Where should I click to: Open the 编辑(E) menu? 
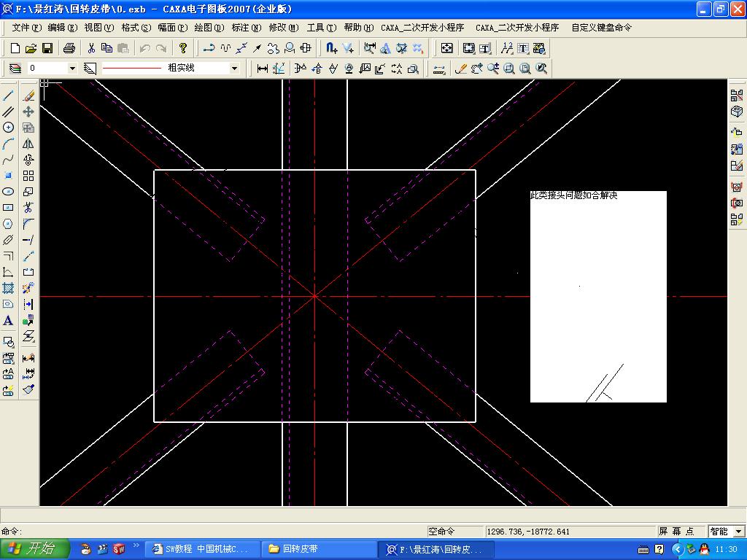pos(63,28)
